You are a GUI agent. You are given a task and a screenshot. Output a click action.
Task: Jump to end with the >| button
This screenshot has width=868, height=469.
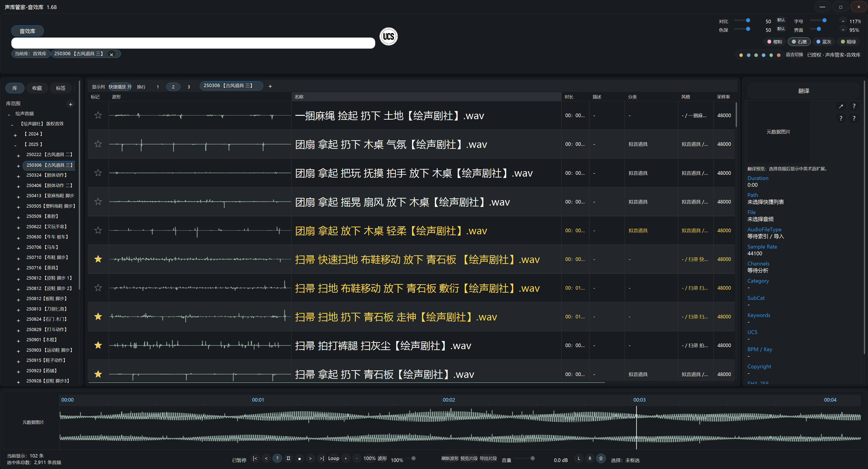coord(321,459)
